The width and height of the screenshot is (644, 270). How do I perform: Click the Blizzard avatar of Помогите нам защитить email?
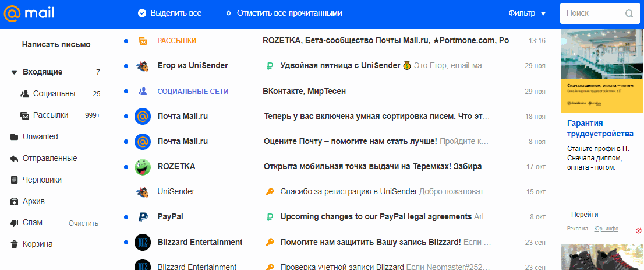(x=143, y=242)
